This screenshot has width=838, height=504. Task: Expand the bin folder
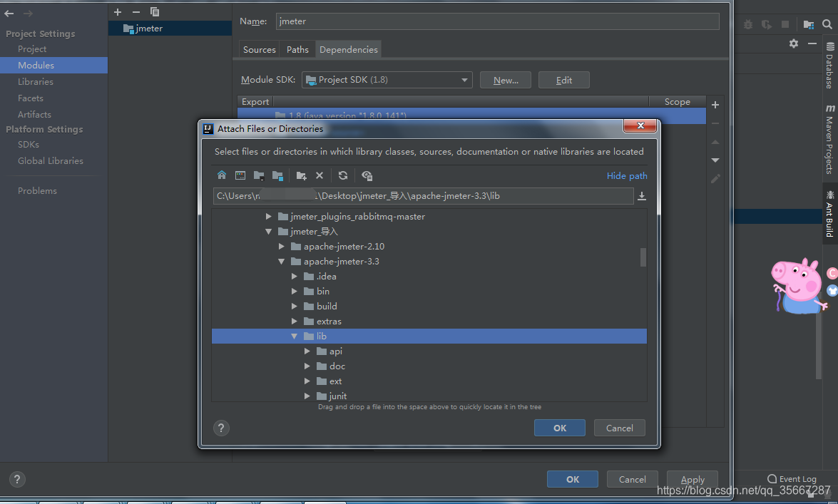pyautogui.click(x=295, y=292)
